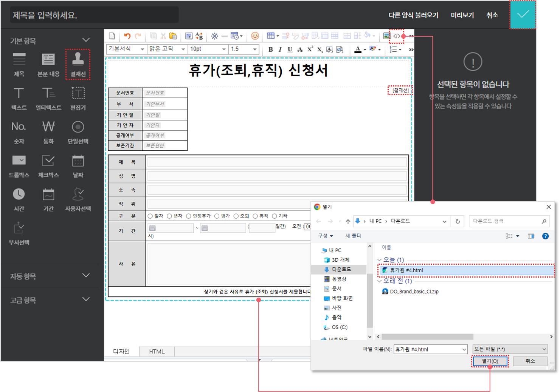Confirm with the teal checkmark button

click(x=523, y=15)
